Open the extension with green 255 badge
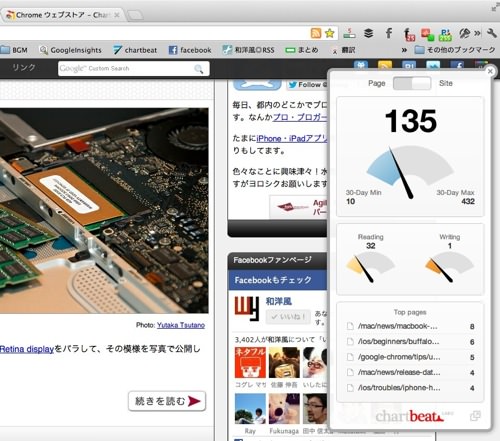 pos(446,34)
